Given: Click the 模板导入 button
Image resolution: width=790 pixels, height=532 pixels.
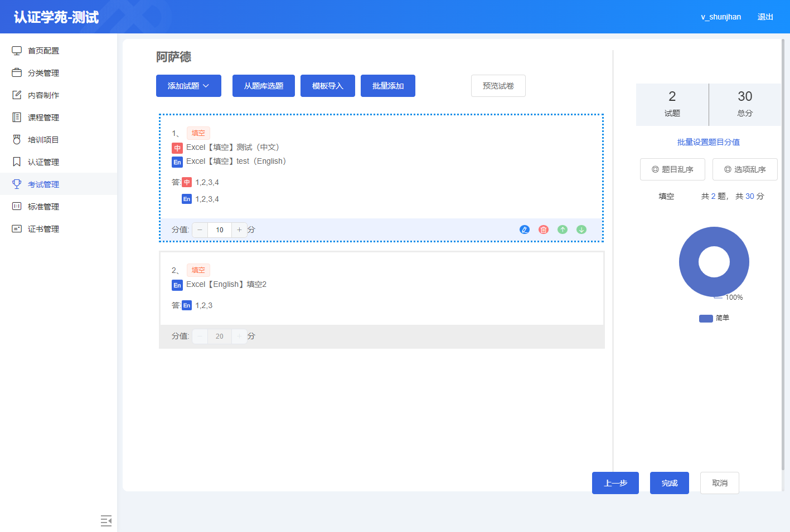Looking at the screenshot, I should tap(328, 86).
